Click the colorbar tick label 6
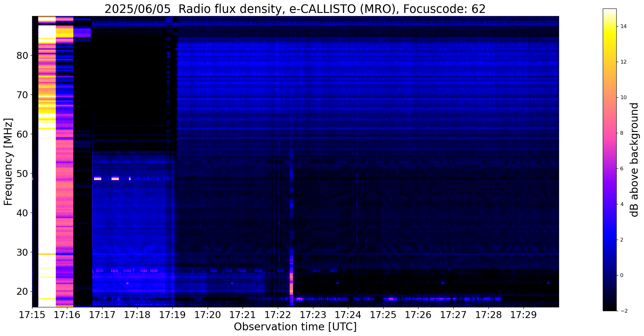This screenshot has width=644, height=336. coord(621,169)
